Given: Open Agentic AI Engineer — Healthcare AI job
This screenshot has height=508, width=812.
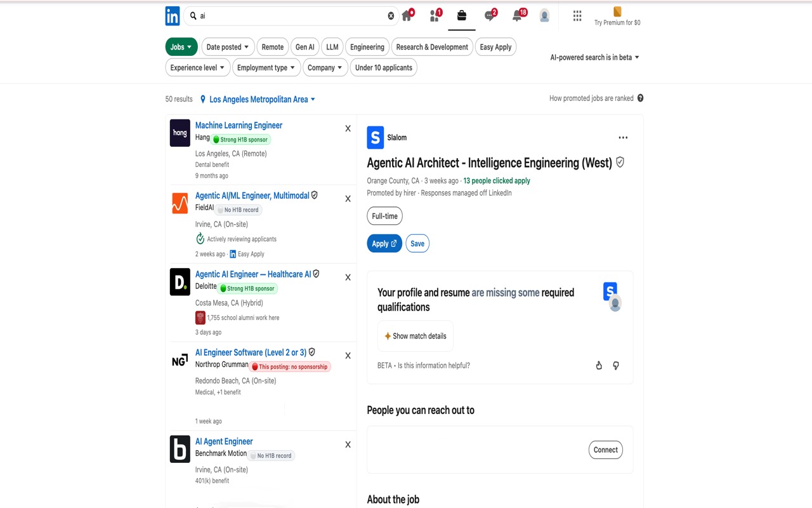Looking at the screenshot, I should pyautogui.click(x=253, y=274).
